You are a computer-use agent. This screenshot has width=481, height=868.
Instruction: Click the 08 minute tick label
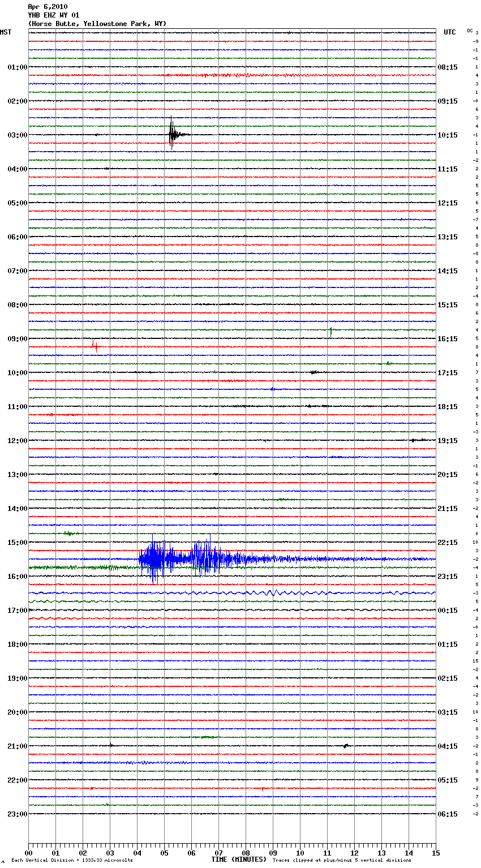(x=246, y=853)
